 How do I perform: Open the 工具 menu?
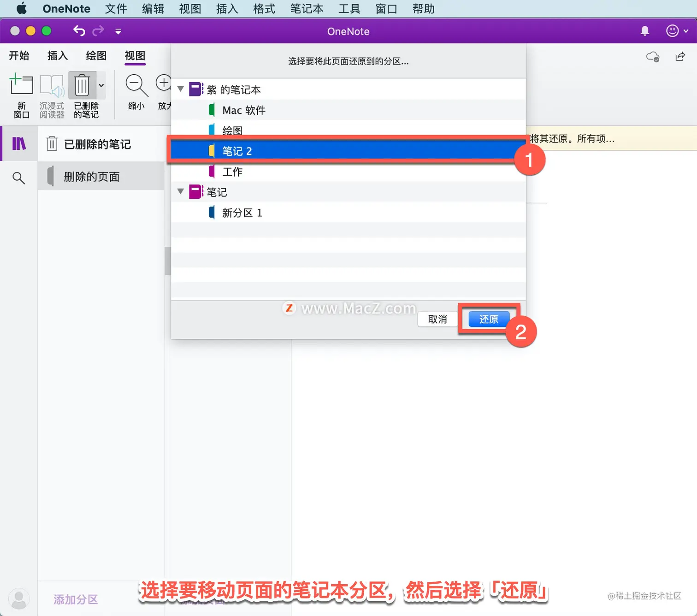click(349, 8)
